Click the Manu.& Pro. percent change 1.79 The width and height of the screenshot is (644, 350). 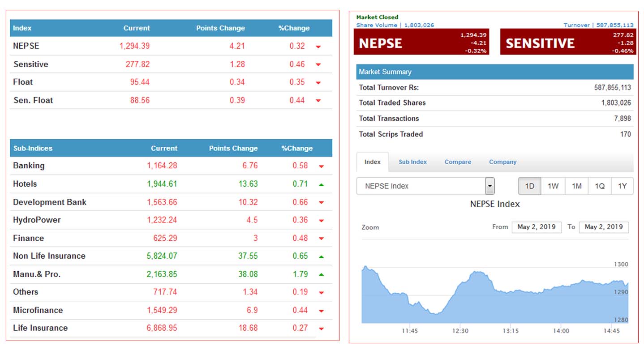pos(301,274)
